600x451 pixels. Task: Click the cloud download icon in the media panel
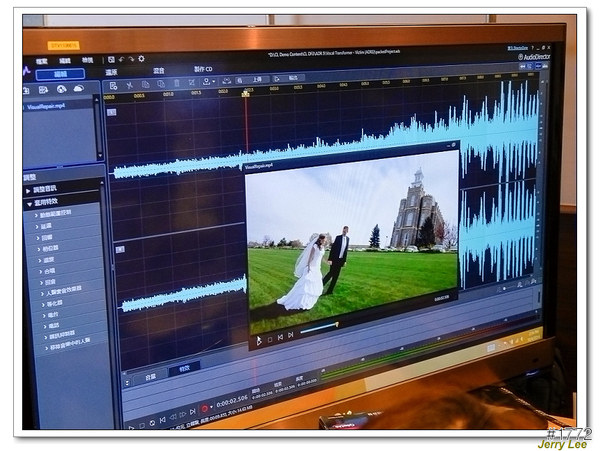point(78,88)
